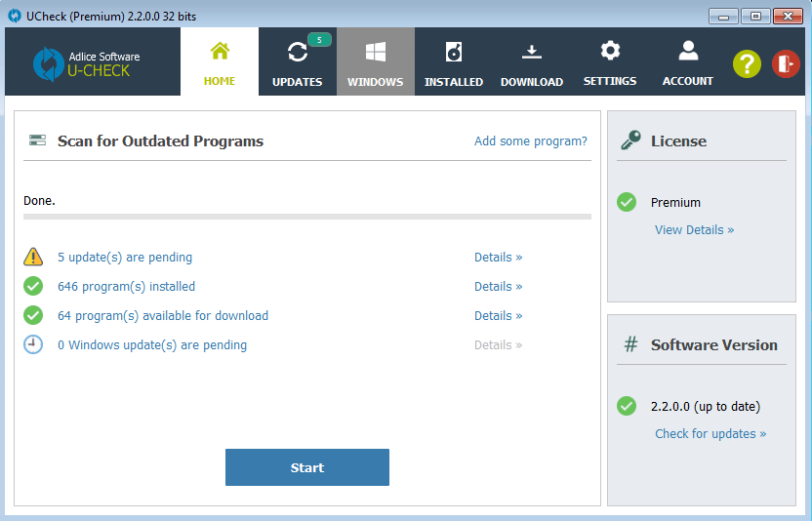
Task: Click the Adlice U-Check logo
Action: [x=88, y=63]
